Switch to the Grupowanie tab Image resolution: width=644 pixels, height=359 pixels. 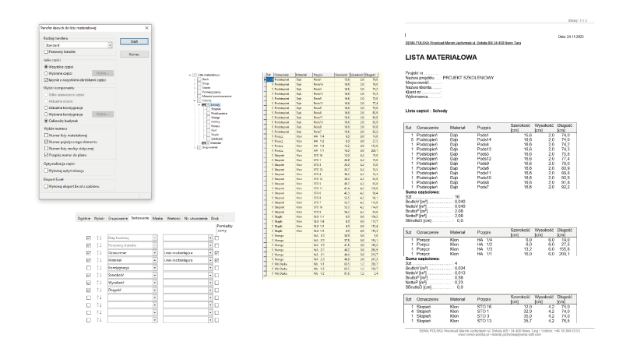click(x=117, y=216)
